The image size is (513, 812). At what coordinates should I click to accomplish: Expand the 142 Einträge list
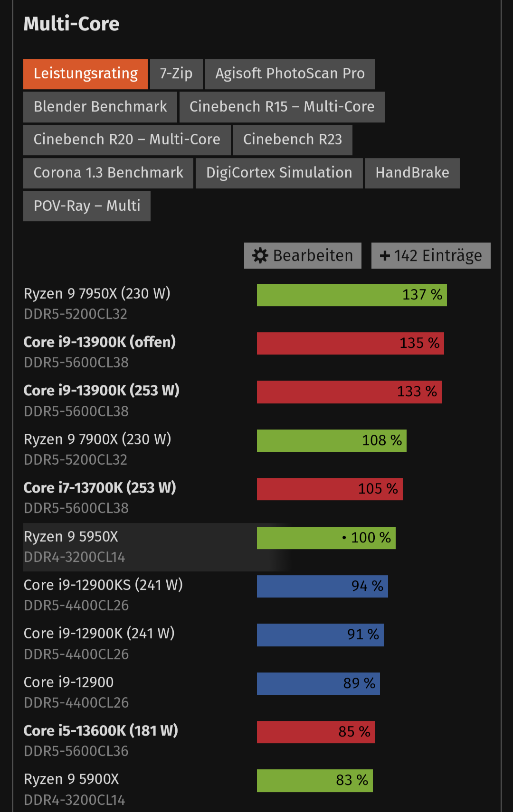point(431,256)
